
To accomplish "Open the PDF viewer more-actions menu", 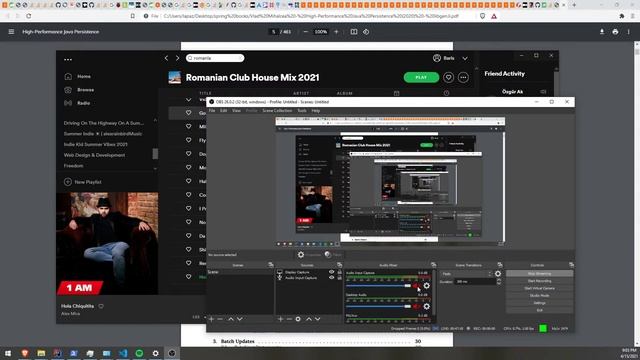I will [629, 31].
